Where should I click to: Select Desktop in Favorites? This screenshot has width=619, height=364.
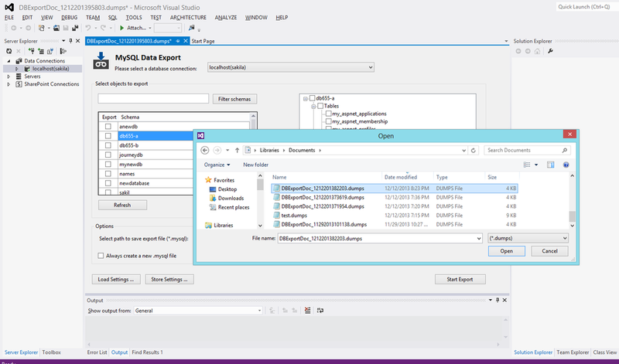[x=227, y=189]
